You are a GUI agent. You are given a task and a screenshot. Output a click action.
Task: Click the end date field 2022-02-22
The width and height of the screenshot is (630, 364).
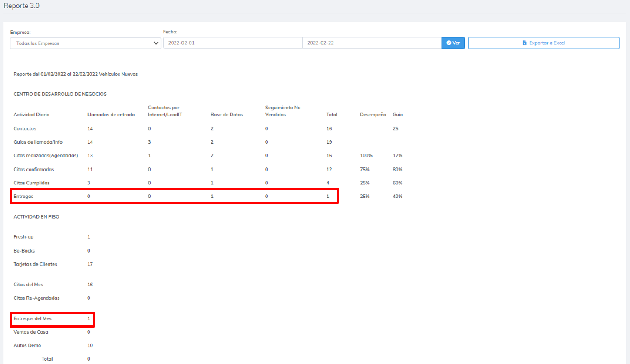tap(371, 43)
